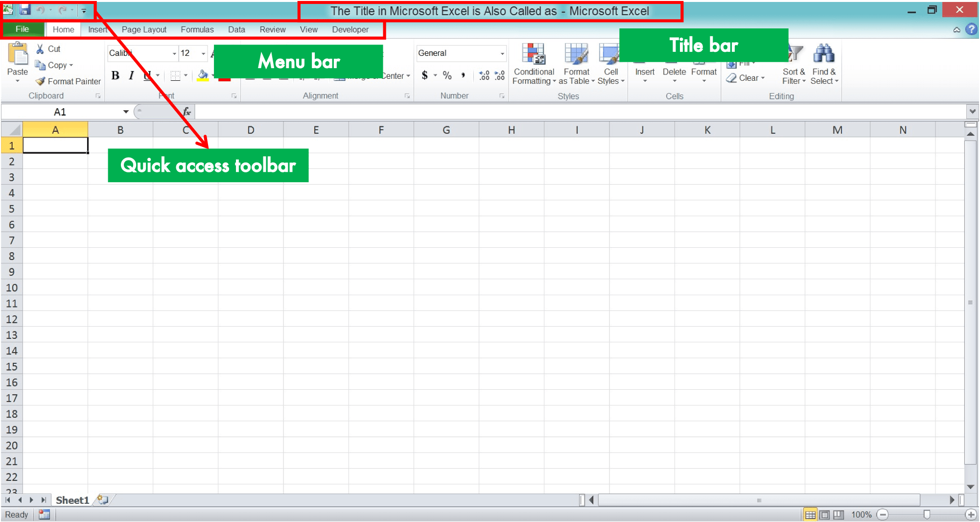Open Clipboard dialog launcher
The image size is (980, 522).
click(98, 96)
